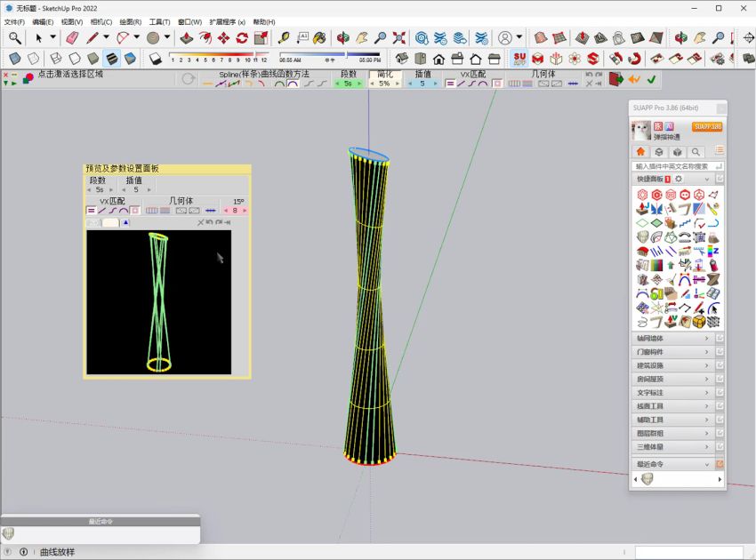Image resolution: width=756 pixels, height=560 pixels.
Task: Open the 相机(C) menu
Action: (x=101, y=21)
